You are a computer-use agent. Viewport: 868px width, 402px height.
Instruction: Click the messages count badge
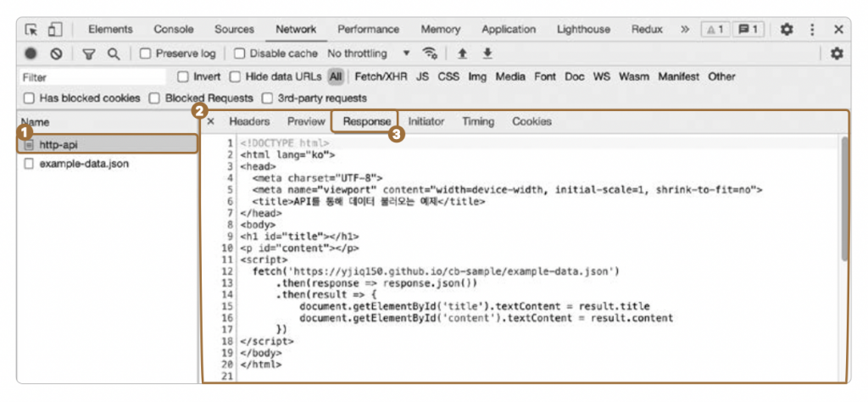(x=748, y=30)
